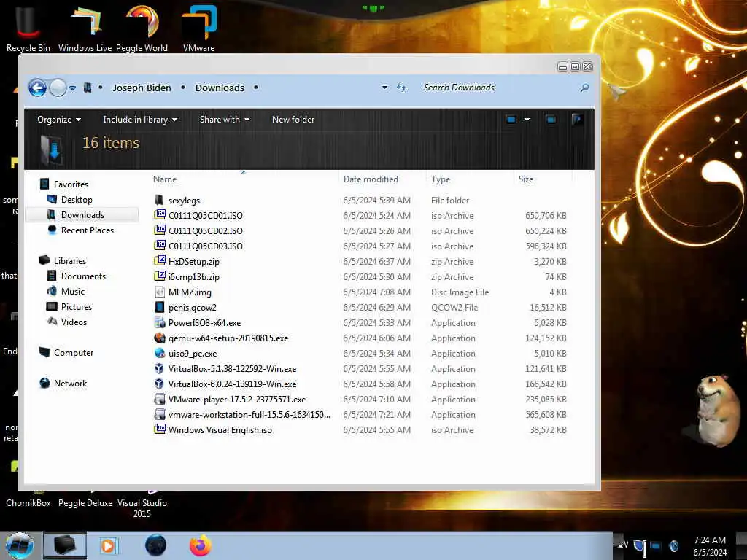The image size is (747, 560).
Task: Select the PowerISO8-x64.exe icon
Action: coord(160,322)
